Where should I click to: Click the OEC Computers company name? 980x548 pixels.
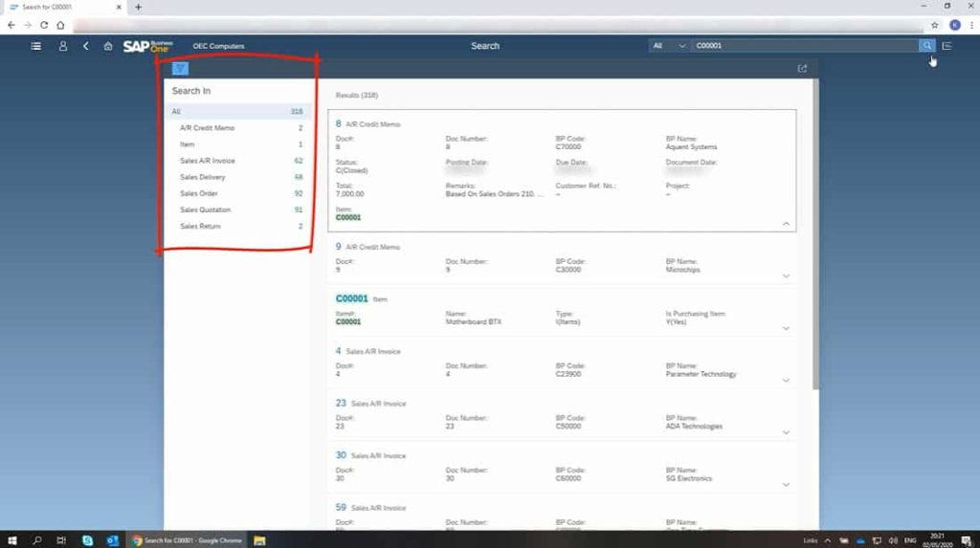pos(219,46)
